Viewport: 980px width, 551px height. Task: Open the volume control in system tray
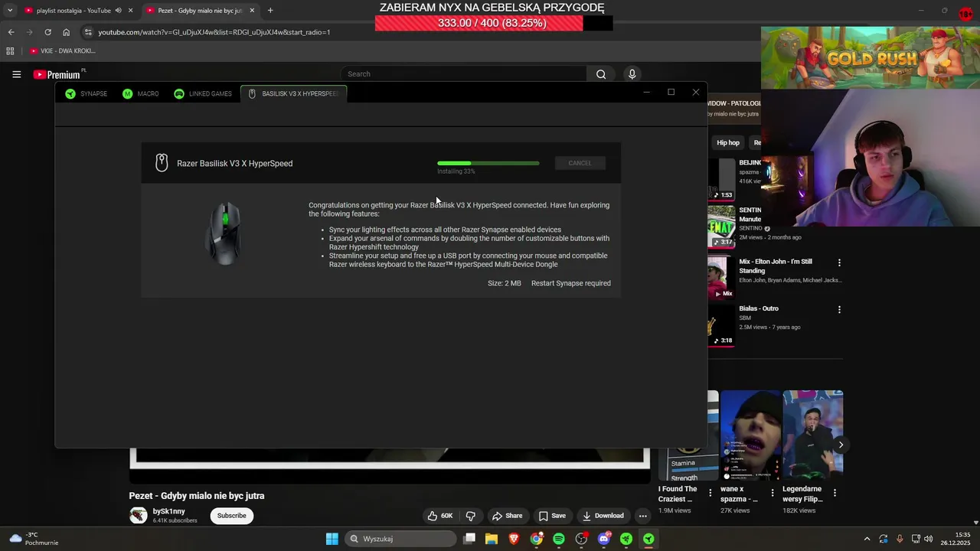click(x=929, y=539)
